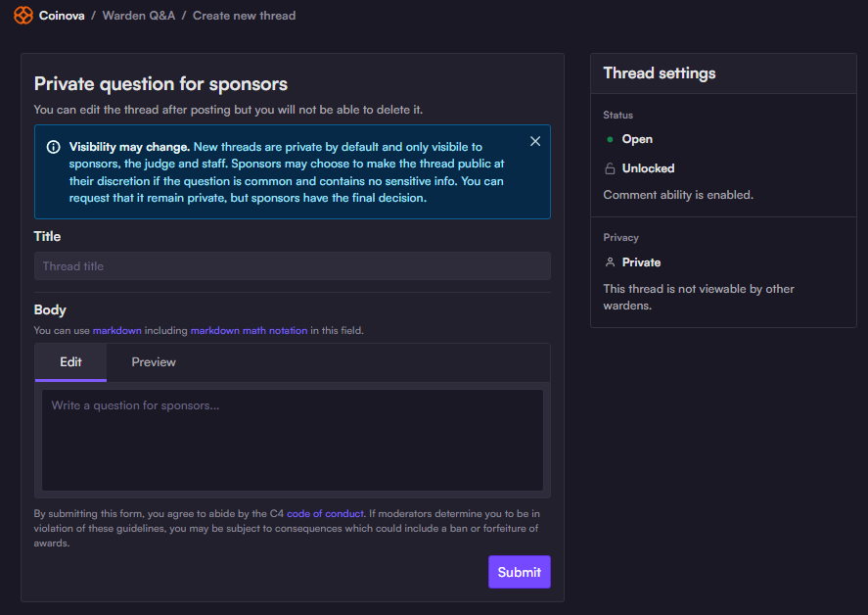Open the markdown math notation link

pyautogui.click(x=249, y=331)
